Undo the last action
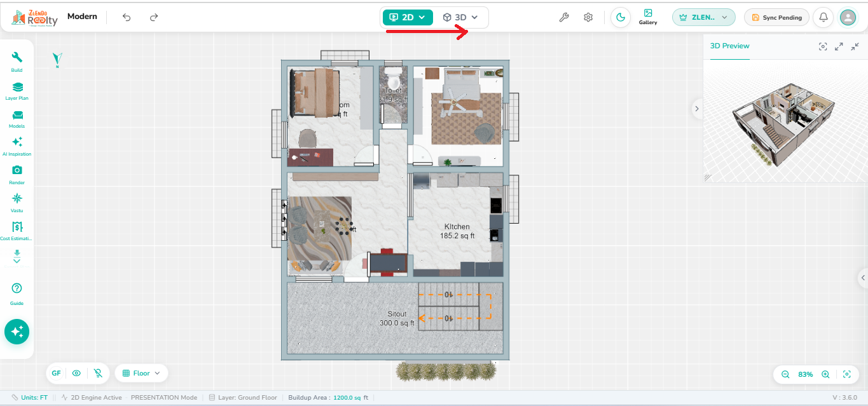868x406 pixels. pos(127,17)
